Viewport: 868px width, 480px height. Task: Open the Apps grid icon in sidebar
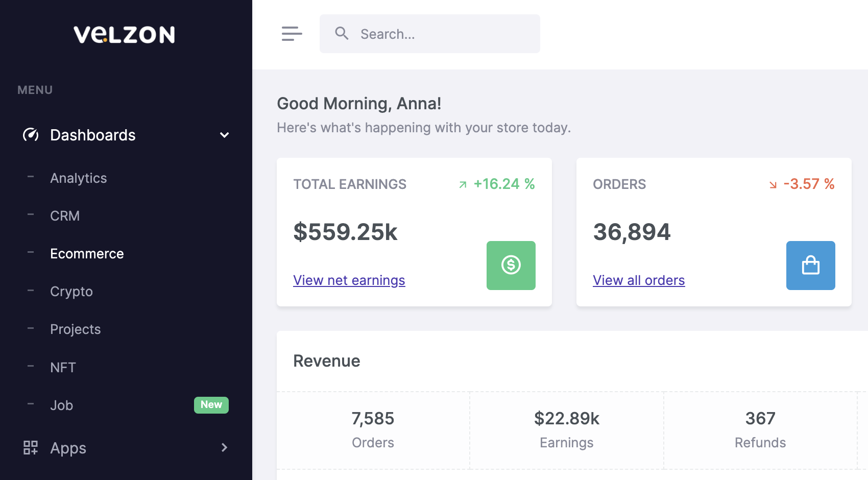pyautogui.click(x=30, y=447)
